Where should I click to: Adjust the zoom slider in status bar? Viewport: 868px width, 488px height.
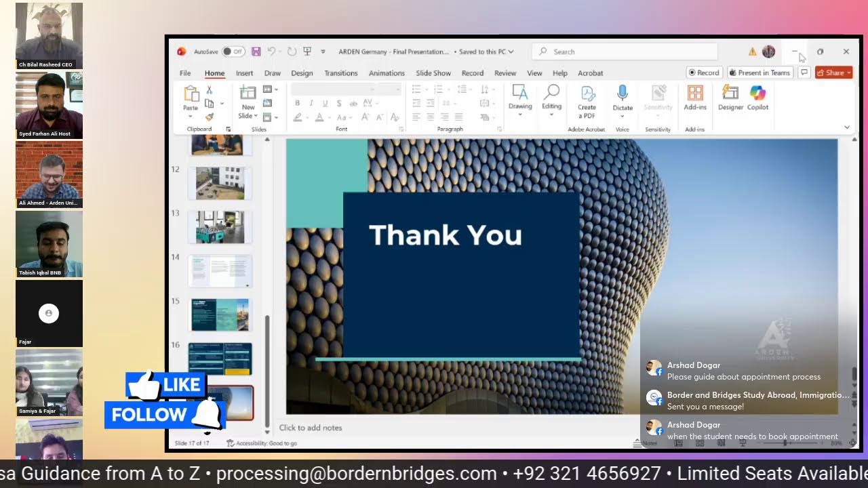[785, 443]
